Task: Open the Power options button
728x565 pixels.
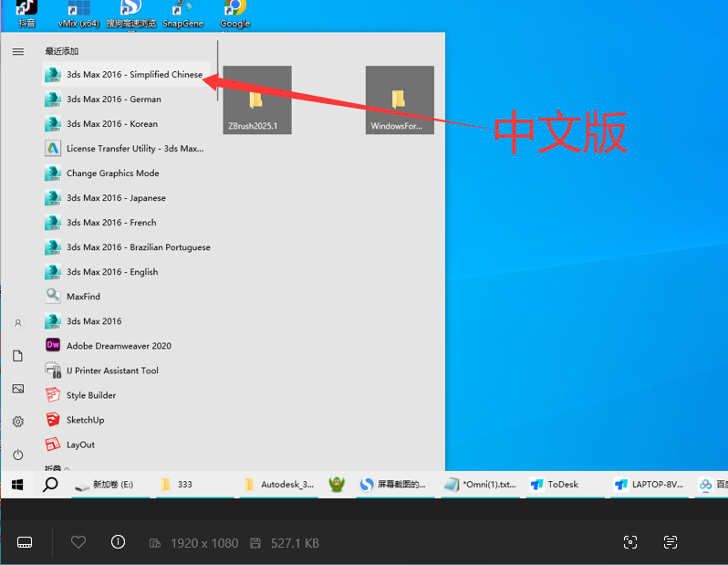Action: click(x=17, y=455)
